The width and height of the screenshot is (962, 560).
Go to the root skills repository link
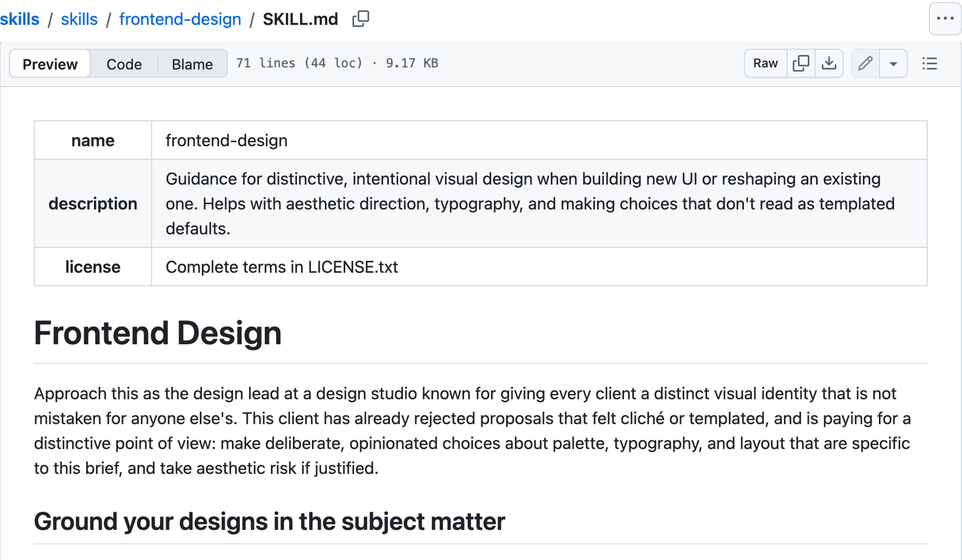(x=20, y=19)
